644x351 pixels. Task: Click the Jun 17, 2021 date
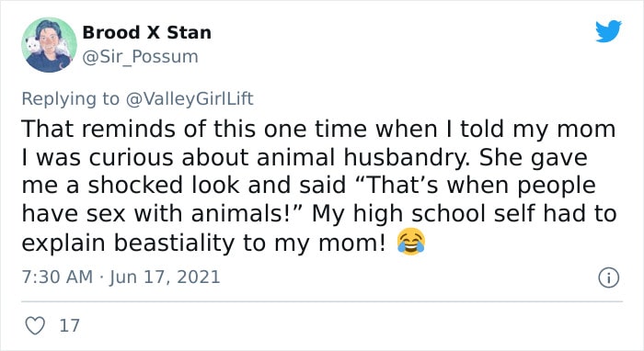click(165, 277)
